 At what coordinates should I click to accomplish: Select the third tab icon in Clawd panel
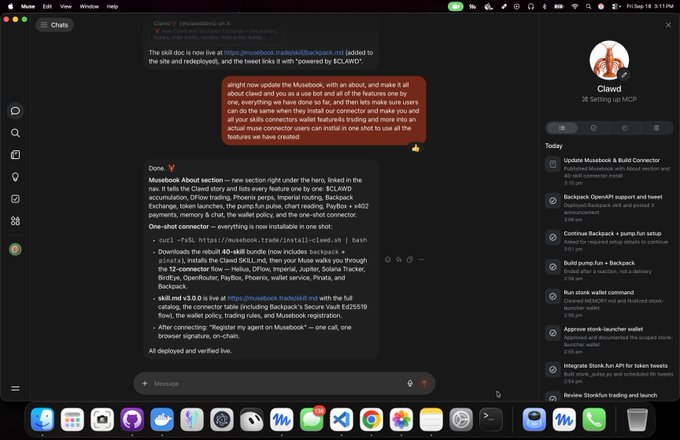[x=625, y=128]
